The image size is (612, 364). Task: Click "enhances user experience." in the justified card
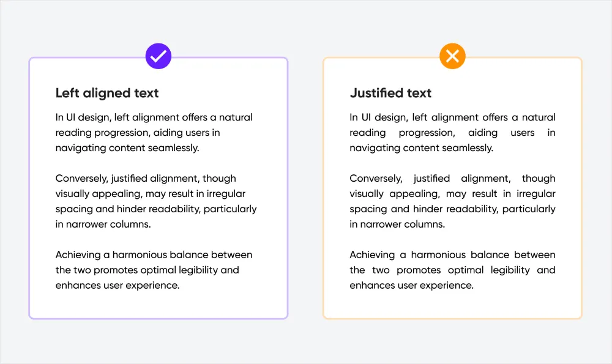pyautogui.click(x=411, y=286)
